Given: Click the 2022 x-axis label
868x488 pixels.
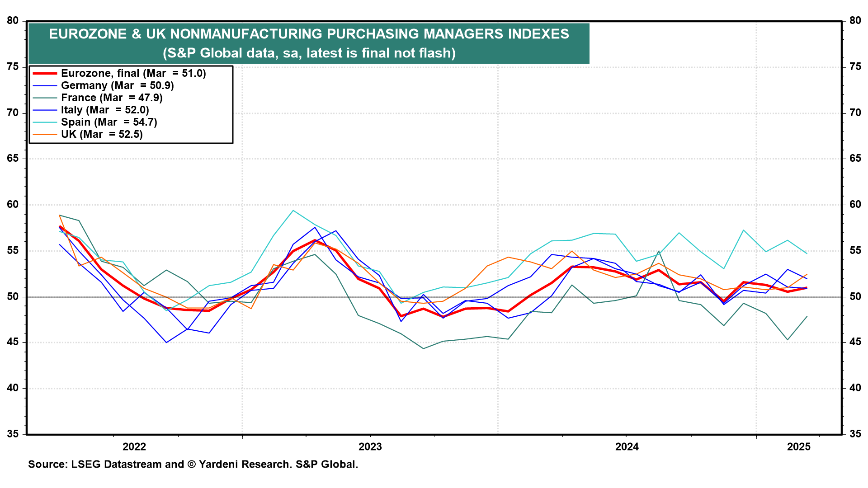Looking at the screenshot, I should pyautogui.click(x=134, y=447).
